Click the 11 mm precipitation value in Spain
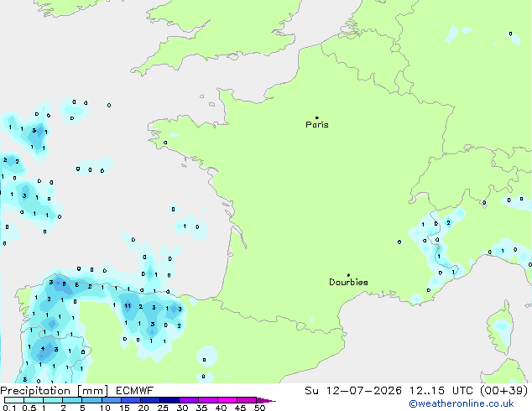Viewport: 532px width, 411px height. click(x=128, y=306)
